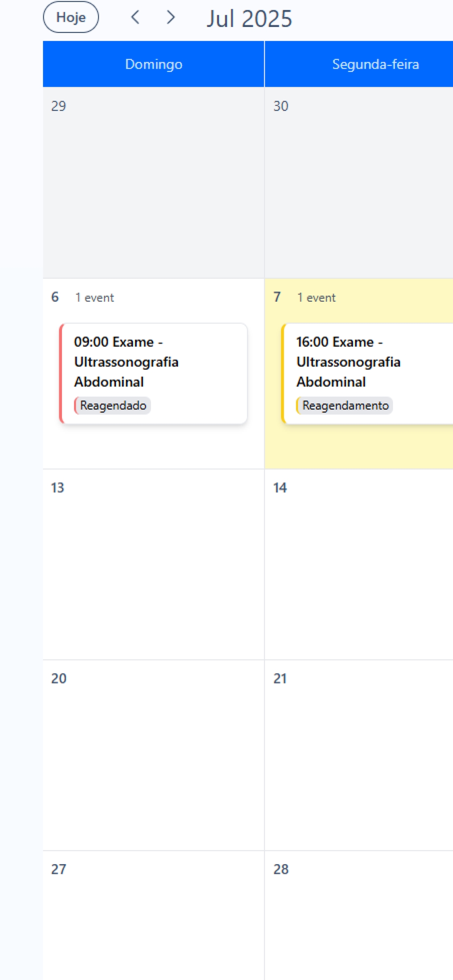Click the Hoje button
Viewport: 453px width, 980px height.
pyautogui.click(x=71, y=17)
